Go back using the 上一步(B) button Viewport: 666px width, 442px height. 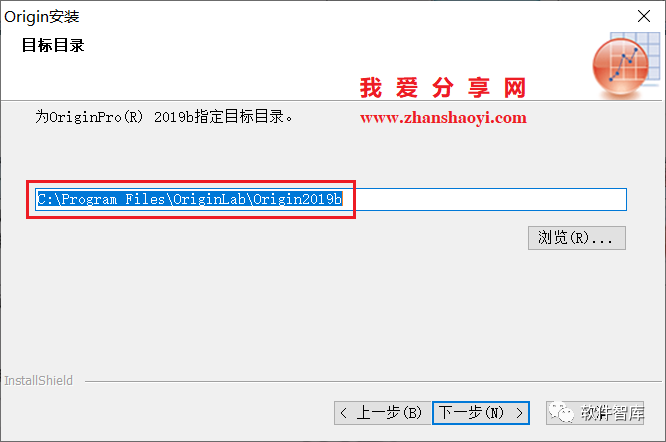pos(382,413)
